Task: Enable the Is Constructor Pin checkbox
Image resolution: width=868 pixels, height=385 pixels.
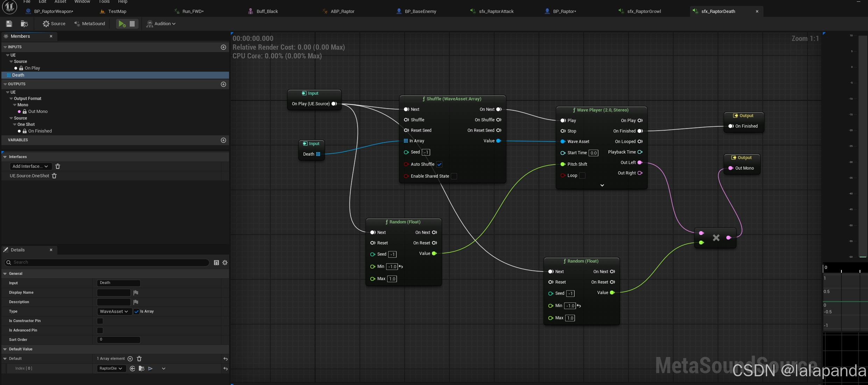Action: [x=100, y=321]
